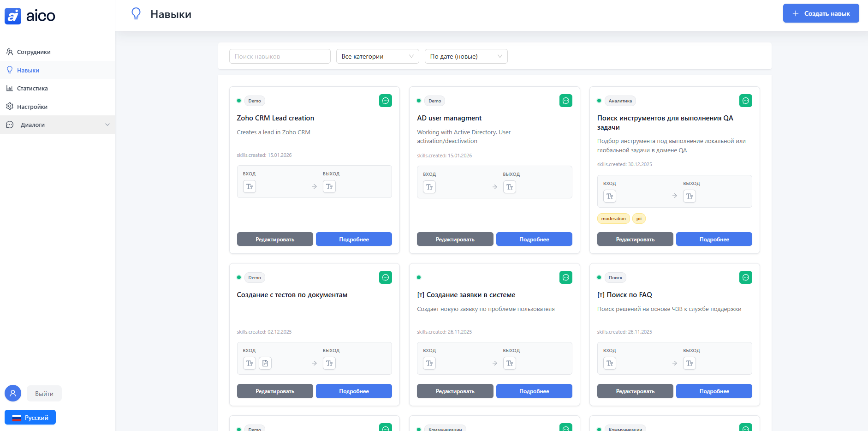
Task: Click text input icon on Создание с тестов card
Action: (250, 363)
